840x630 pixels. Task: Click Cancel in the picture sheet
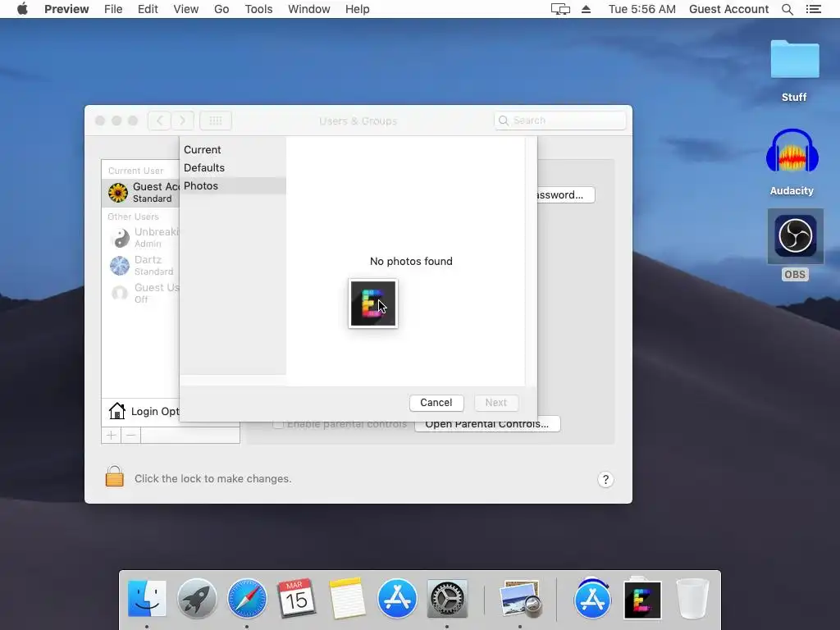[x=436, y=403]
